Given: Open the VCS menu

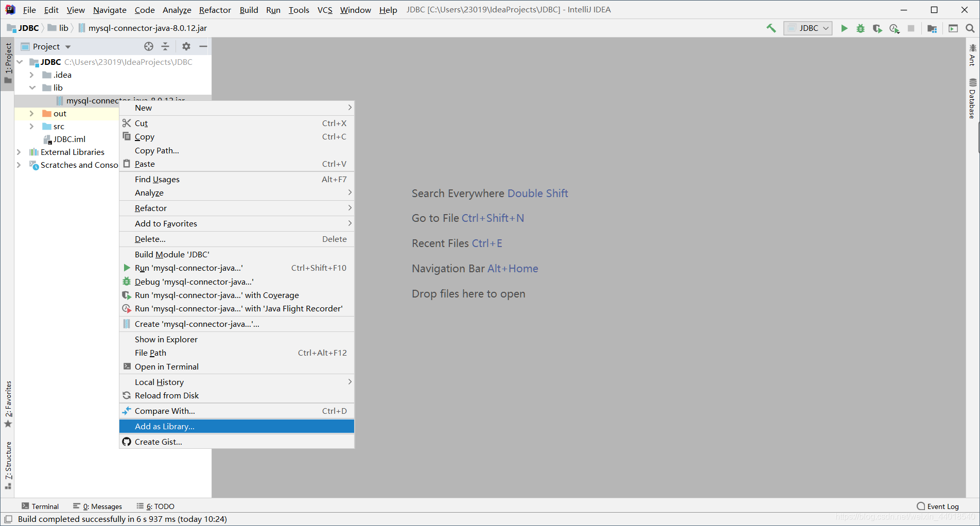Looking at the screenshot, I should 325,10.
